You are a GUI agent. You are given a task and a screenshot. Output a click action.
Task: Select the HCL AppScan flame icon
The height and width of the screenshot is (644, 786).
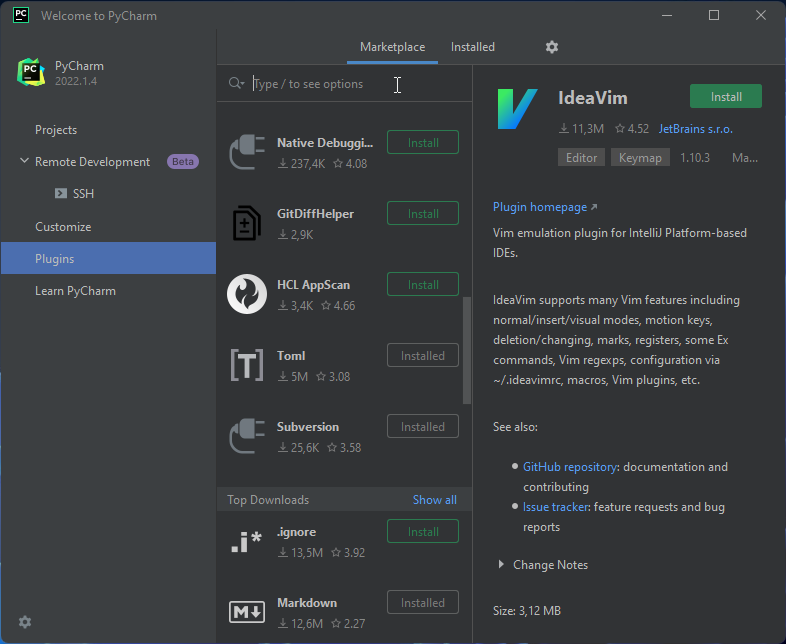click(x=247, y=294)
